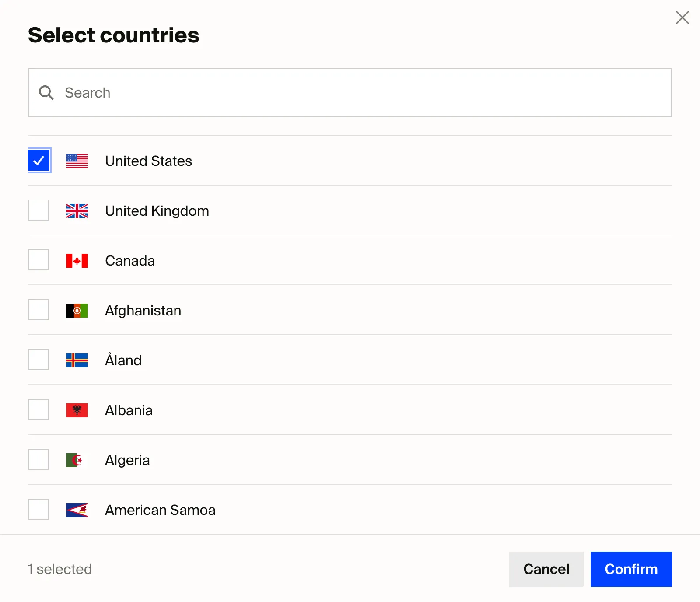Click the search magnifier icon
The height and width of the screenshot is (602, 700).
[46, 93]
